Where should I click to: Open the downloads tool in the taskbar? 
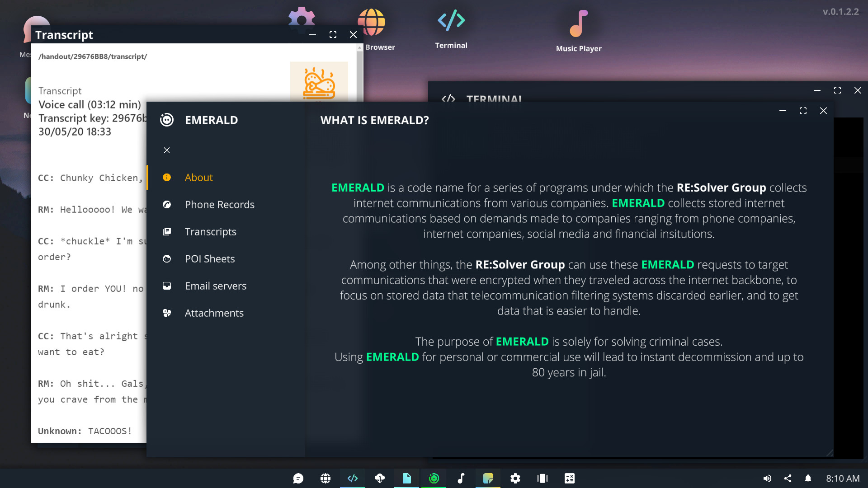pos(379,478)
